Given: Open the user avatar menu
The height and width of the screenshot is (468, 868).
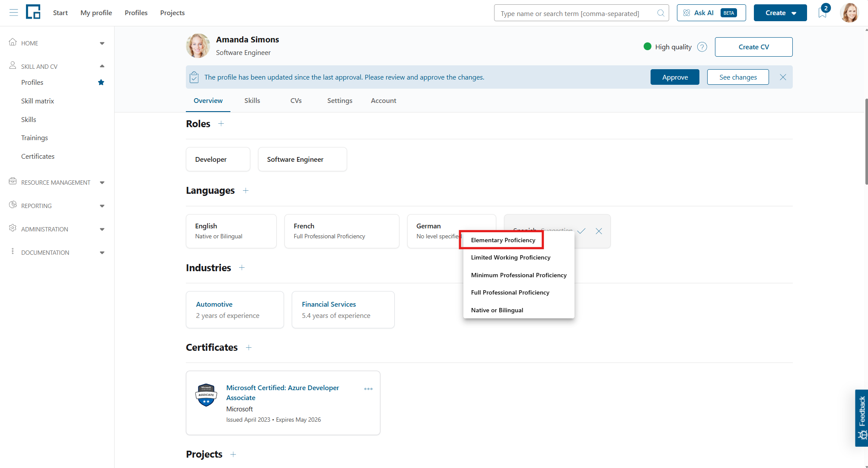Looking at the screenshot, I should click(x=849, y=13).
